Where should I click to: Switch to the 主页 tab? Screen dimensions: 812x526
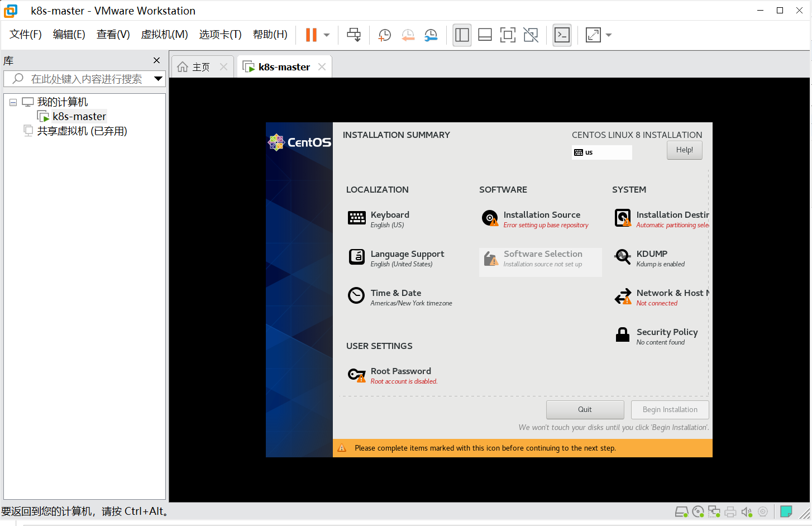click(201, 67)
